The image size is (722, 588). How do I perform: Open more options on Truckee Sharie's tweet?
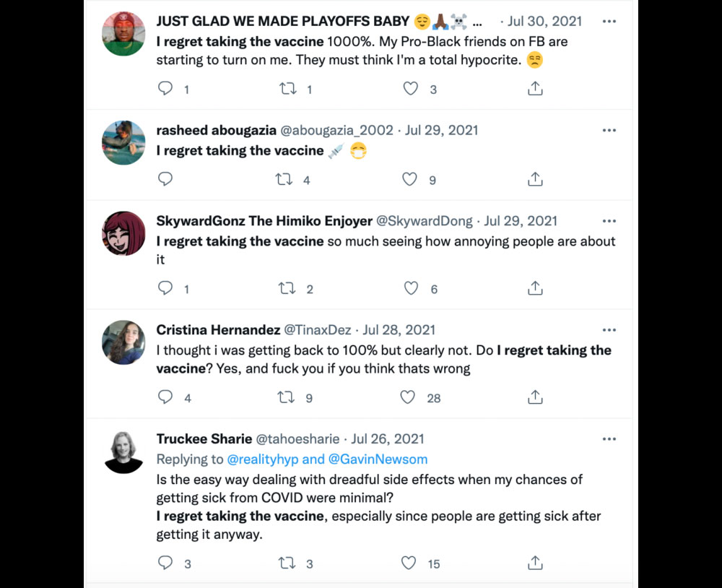(609, 438)
